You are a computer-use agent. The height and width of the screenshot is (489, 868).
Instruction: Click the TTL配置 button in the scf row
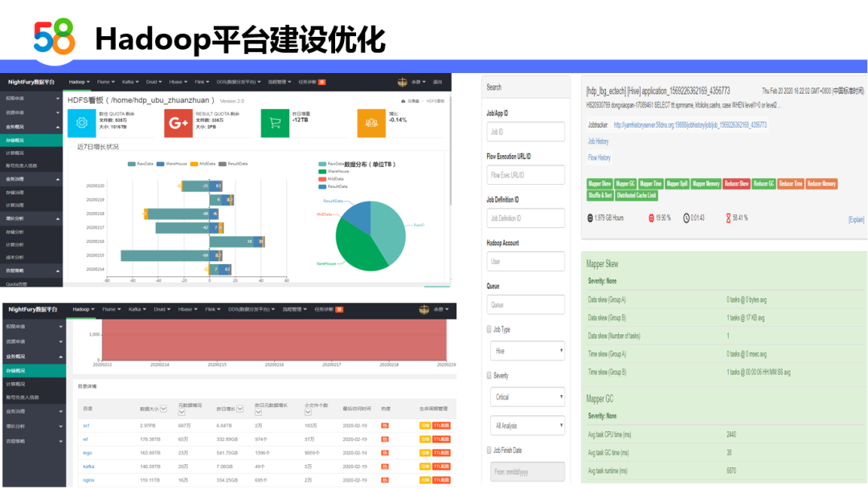tap(441, 426)
